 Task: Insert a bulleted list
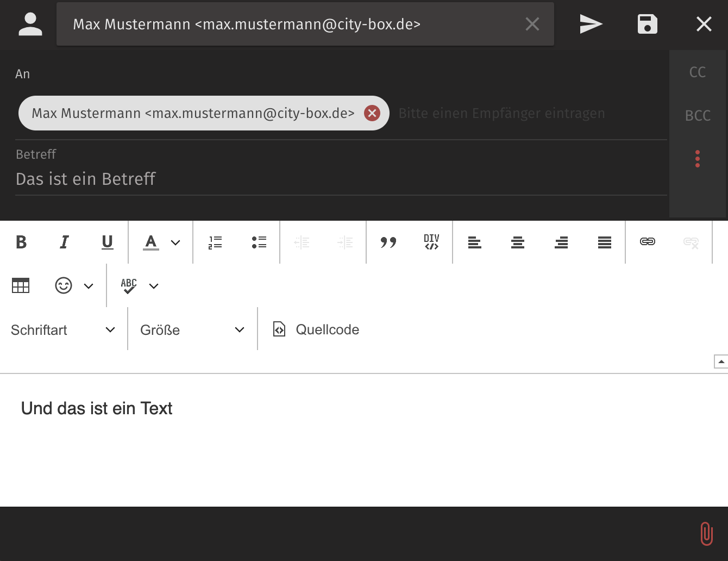(x=259, y=242)
